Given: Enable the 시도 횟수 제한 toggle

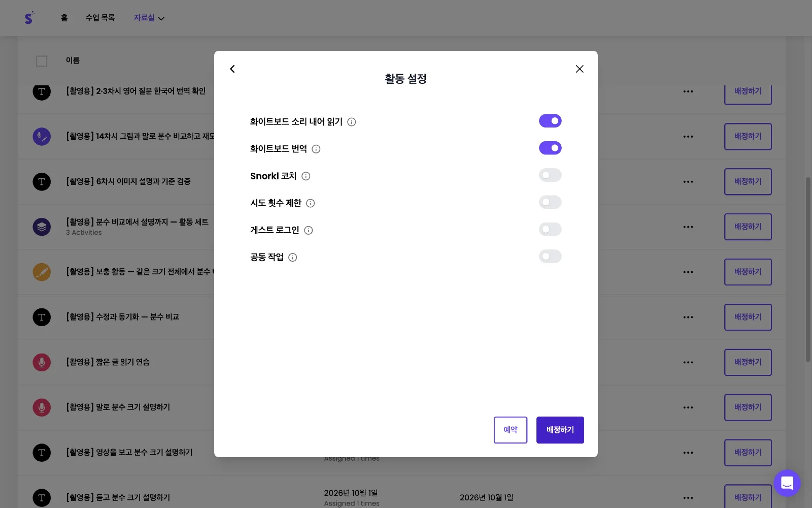Looking at the screenshot, I should coord(550,202).
